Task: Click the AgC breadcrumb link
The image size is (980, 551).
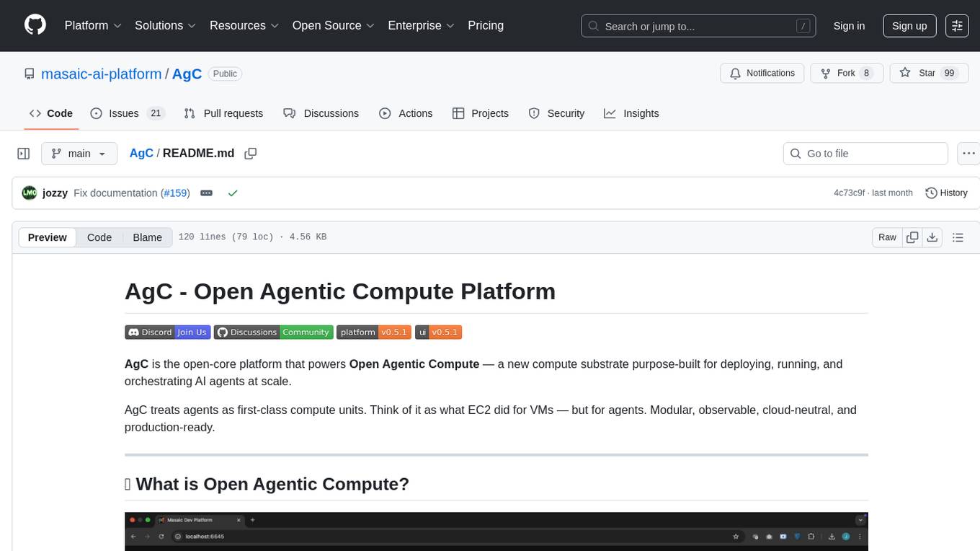Action: tap(141, 153)
